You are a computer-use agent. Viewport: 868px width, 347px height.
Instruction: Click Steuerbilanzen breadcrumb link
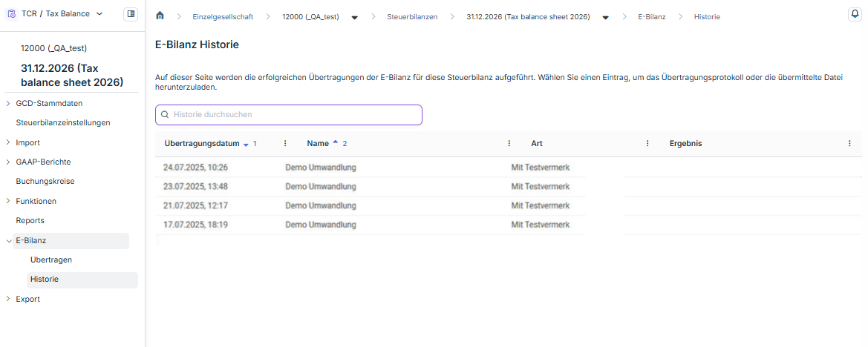tap(412, 17)
